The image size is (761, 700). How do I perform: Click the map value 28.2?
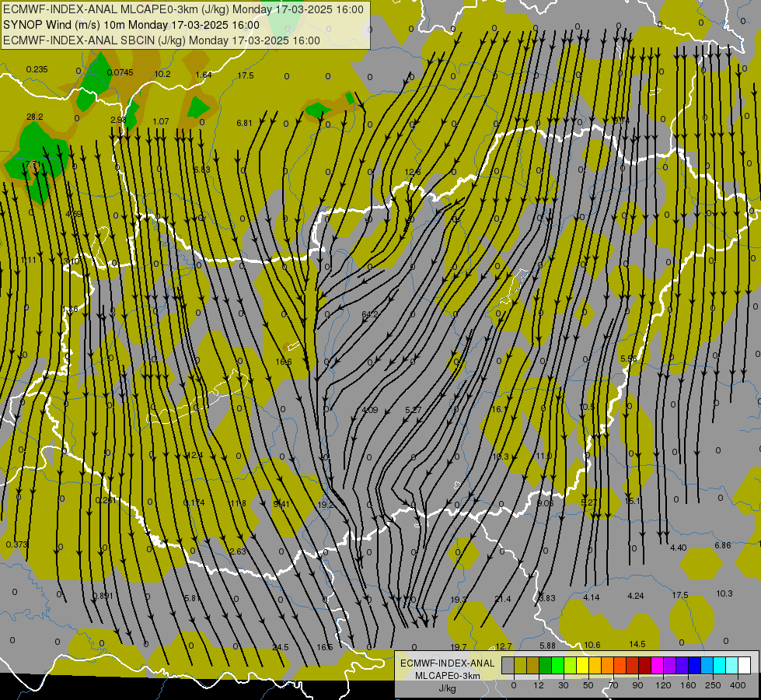[x=34, y=117]
